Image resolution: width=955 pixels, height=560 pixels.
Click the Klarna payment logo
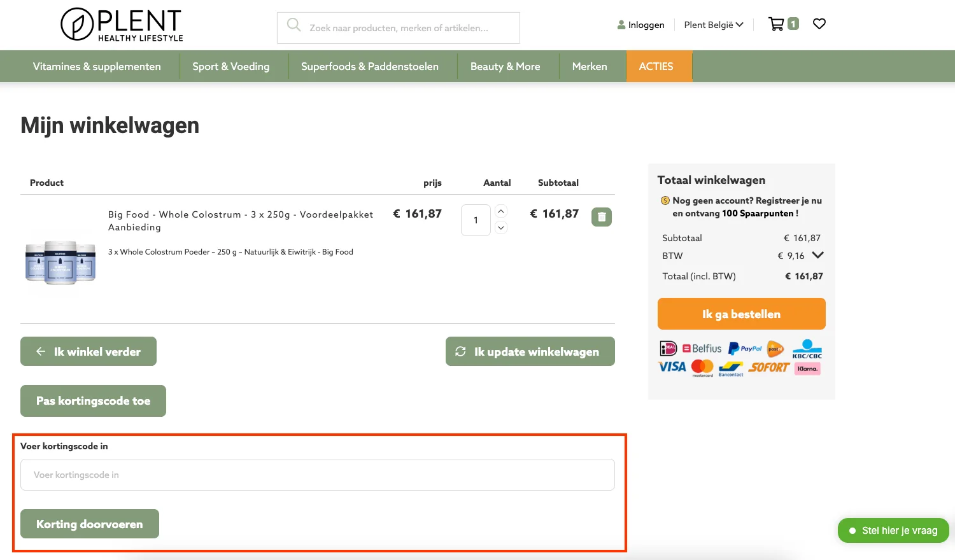coord(807,368)
